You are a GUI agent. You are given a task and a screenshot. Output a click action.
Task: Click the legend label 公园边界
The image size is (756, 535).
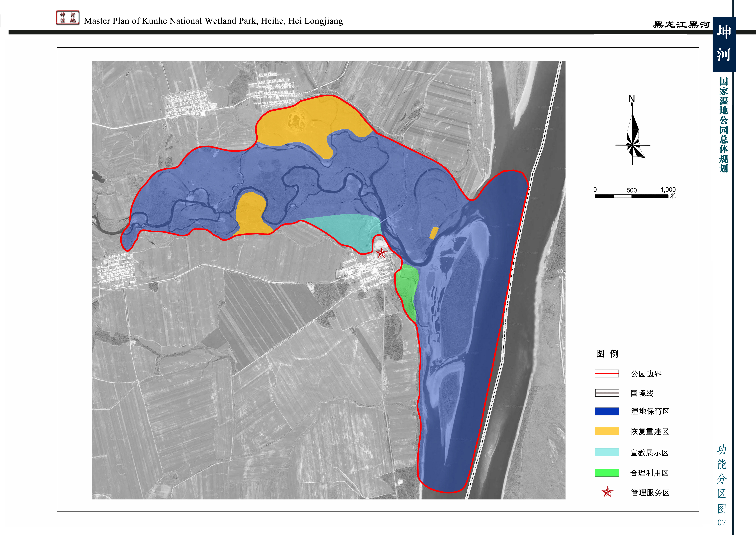[646, 374]
